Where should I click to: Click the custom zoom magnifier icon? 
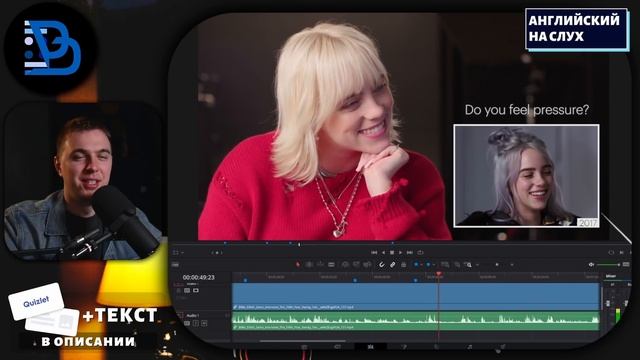pyautogui.click(x=468, y=264)
